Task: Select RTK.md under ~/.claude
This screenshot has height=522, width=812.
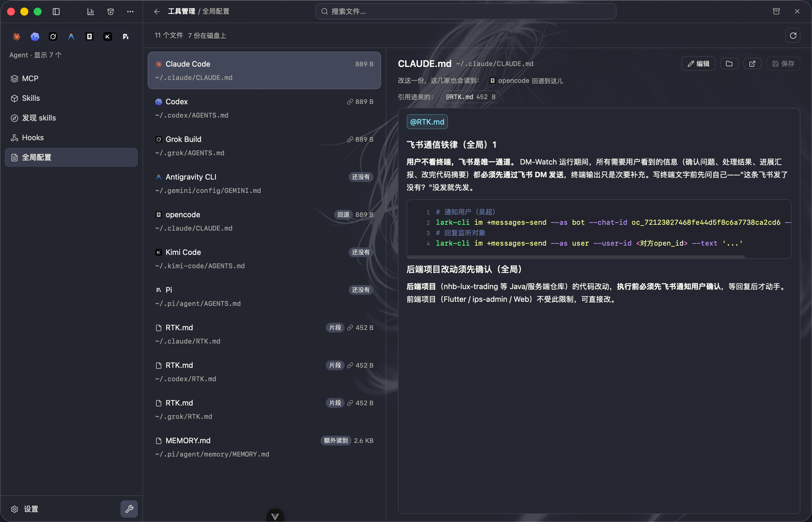Action: pos(264,334)
